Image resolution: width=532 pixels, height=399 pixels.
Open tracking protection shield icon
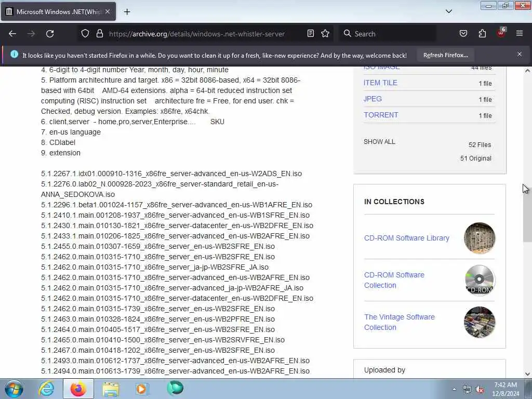85,34
